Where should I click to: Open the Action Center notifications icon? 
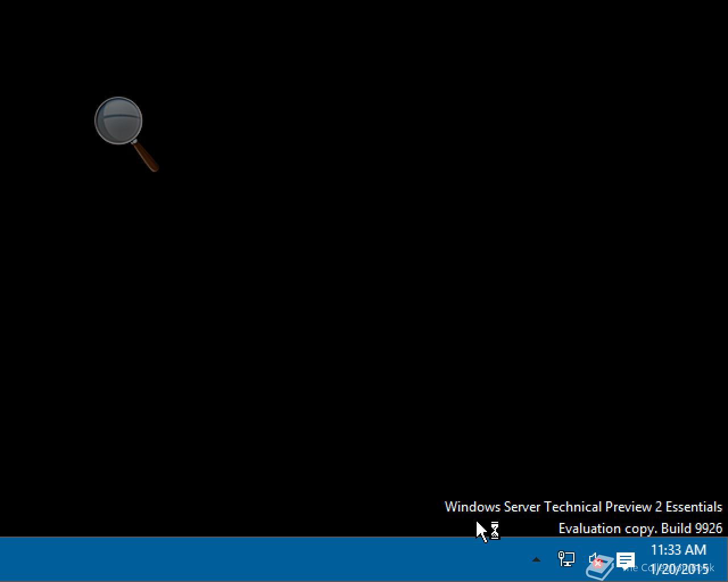(x=626, y=560)
